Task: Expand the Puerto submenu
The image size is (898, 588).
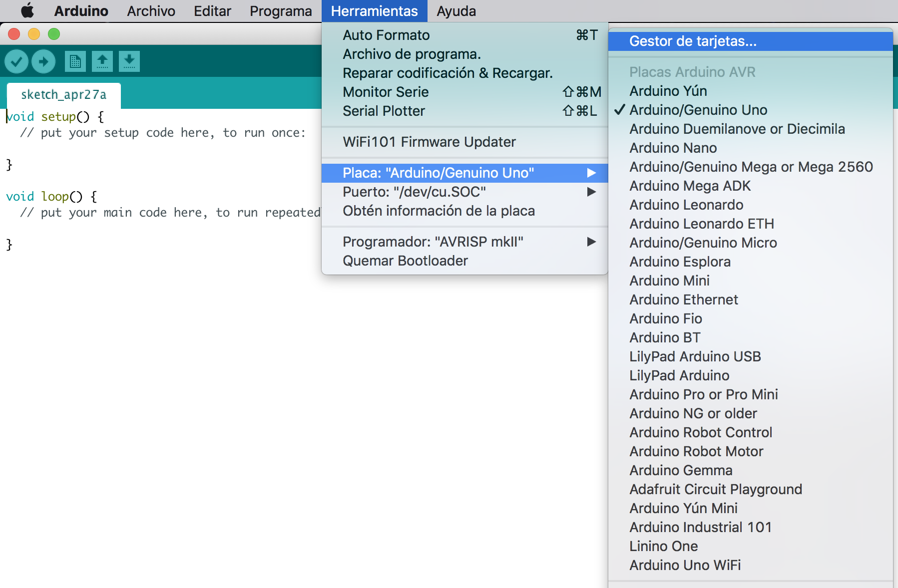Action: coord(464,192)
